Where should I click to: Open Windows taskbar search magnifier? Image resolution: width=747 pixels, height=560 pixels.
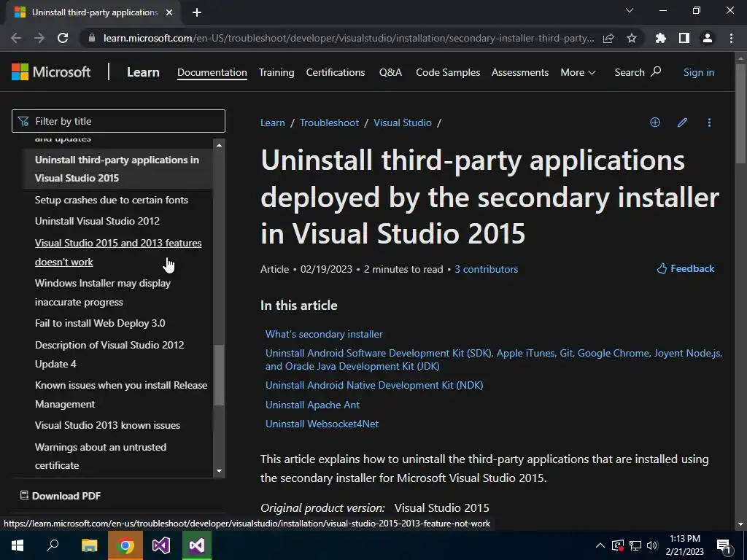click(x=53, y=545)
